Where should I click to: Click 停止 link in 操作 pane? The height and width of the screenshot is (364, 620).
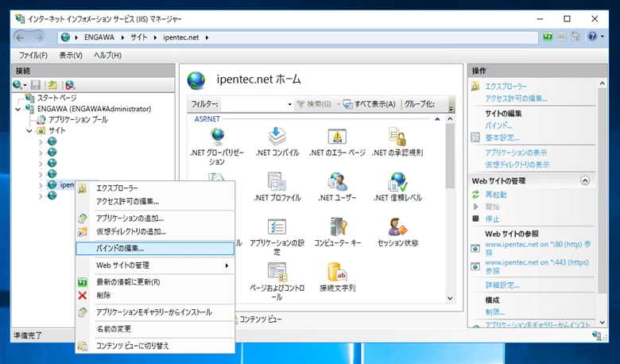(492, 219)
